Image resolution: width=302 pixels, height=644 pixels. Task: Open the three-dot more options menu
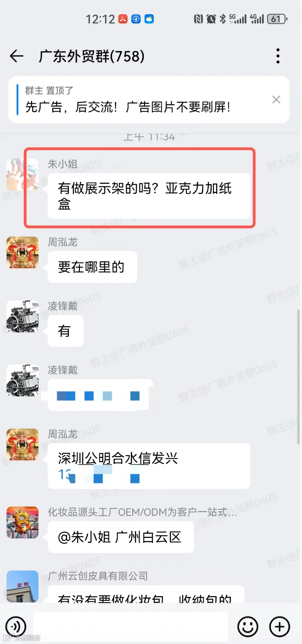(278, 56)
